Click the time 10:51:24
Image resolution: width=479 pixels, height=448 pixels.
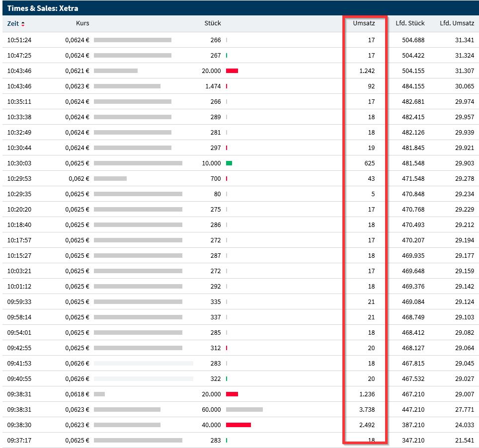pos(19,40)
